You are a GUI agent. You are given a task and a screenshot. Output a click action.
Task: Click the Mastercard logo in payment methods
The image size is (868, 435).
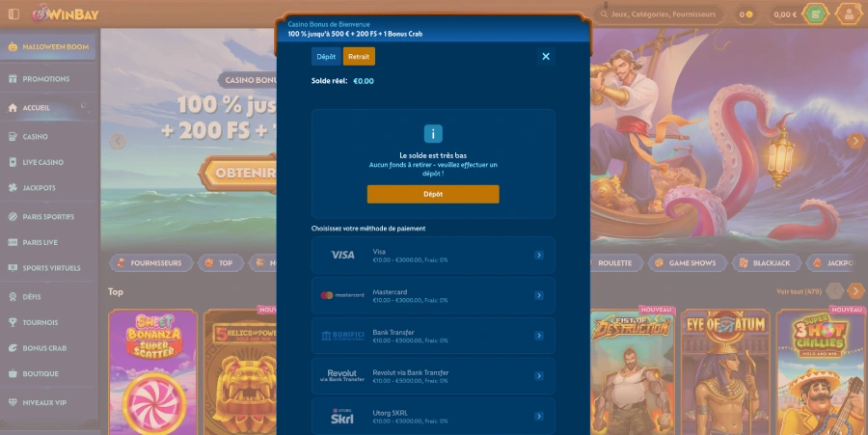click(x=342, y=295)
